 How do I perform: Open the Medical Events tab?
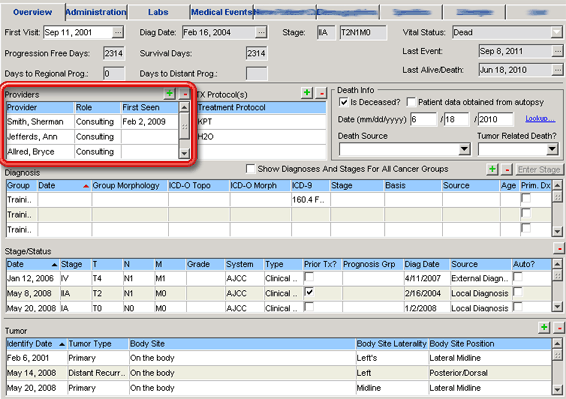[222, 12]
